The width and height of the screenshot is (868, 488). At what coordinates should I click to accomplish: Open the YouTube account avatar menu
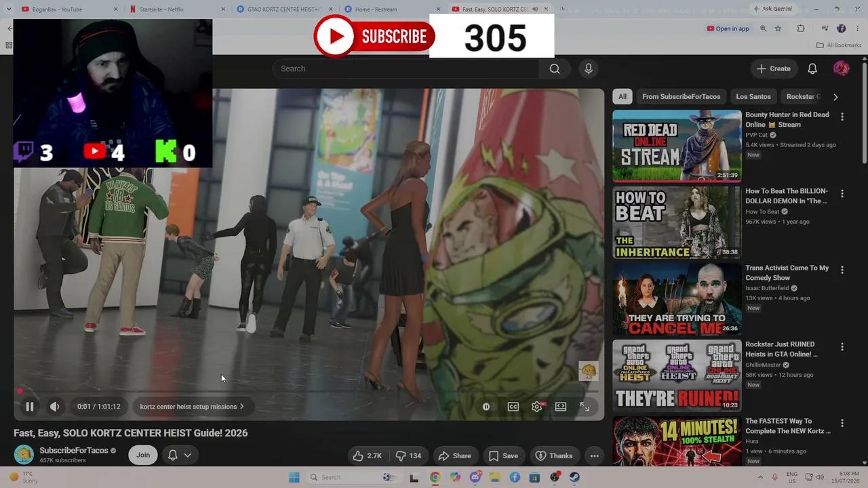click(x=841, y=68)
